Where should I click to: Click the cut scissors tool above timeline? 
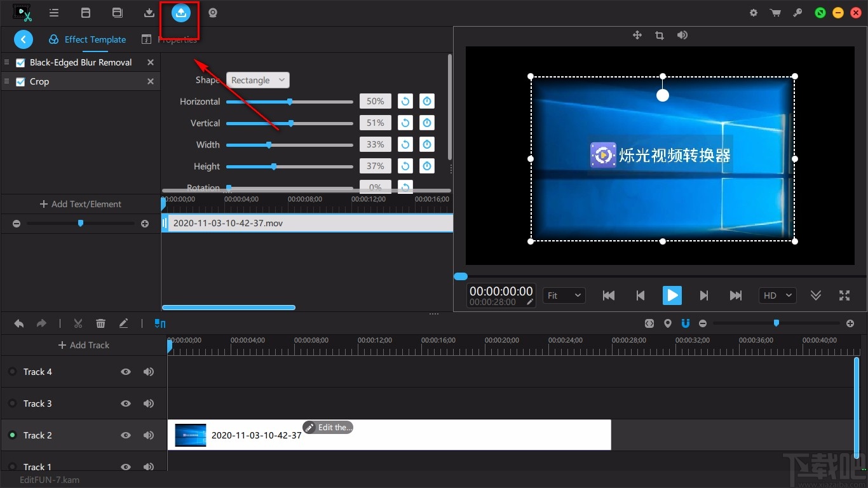click(x=78, y=323)
